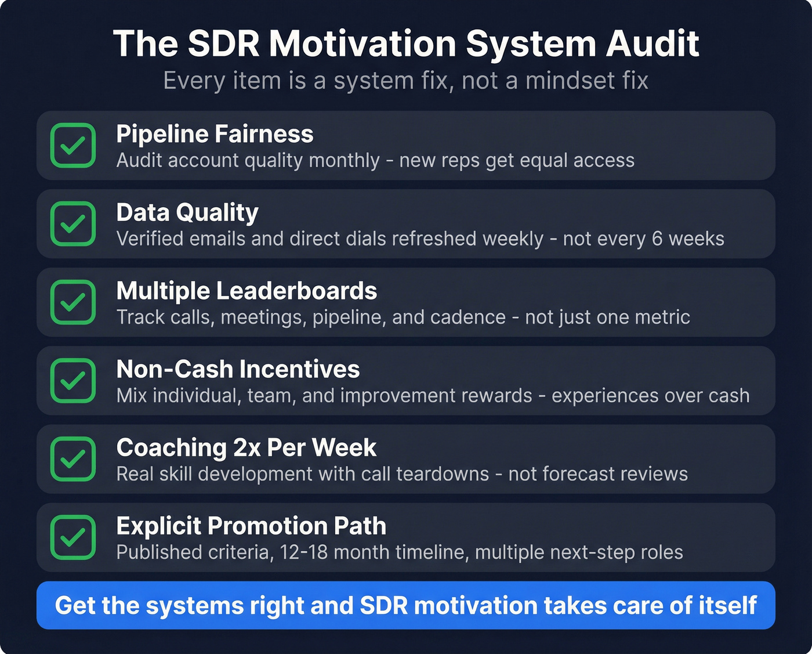Image resolution: width=812 pixels, height=654 pixels.
Task: Click the Explicit Promotion Path check icon
Action: pyautogui.click(x=74, y=537)
